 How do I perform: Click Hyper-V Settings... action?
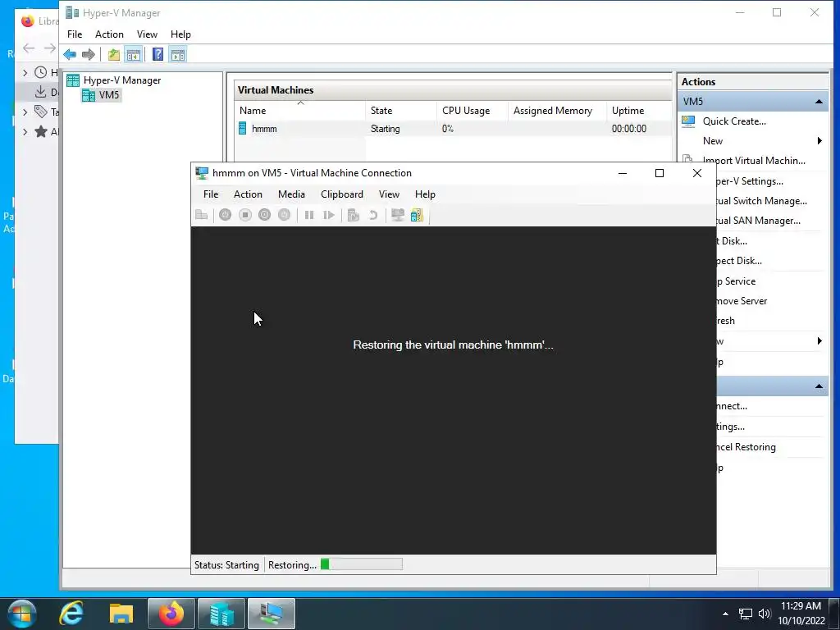tap(750, 181)
